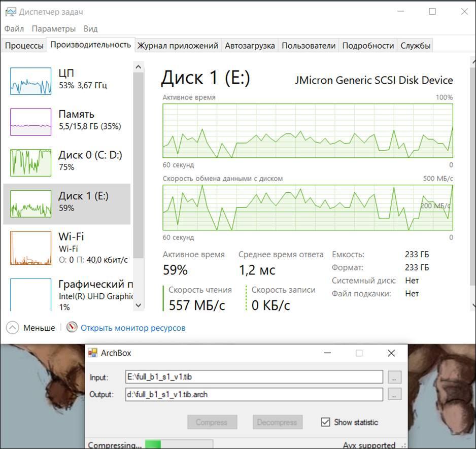Click the ArchBox window title icon
Image resolution: width=476 pixels, height=449 pixels.
pos(93,353)
